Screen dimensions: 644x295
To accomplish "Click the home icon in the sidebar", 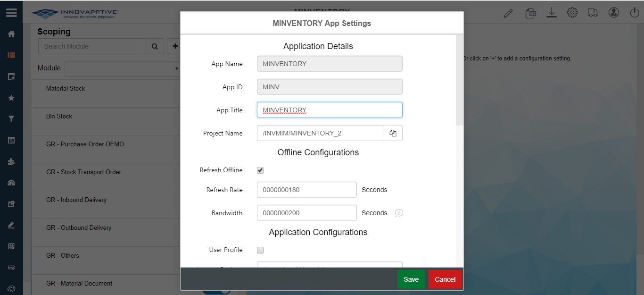I will [x=11, y=34].
